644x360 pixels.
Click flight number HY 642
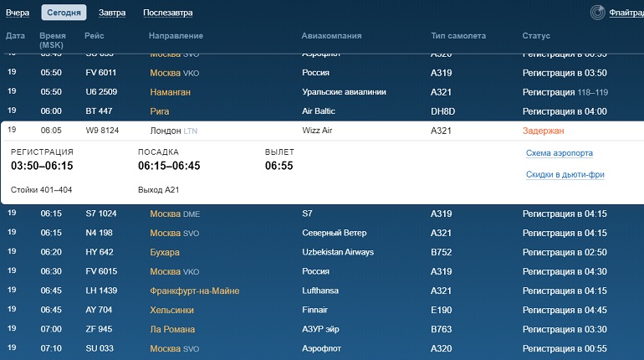99,252
